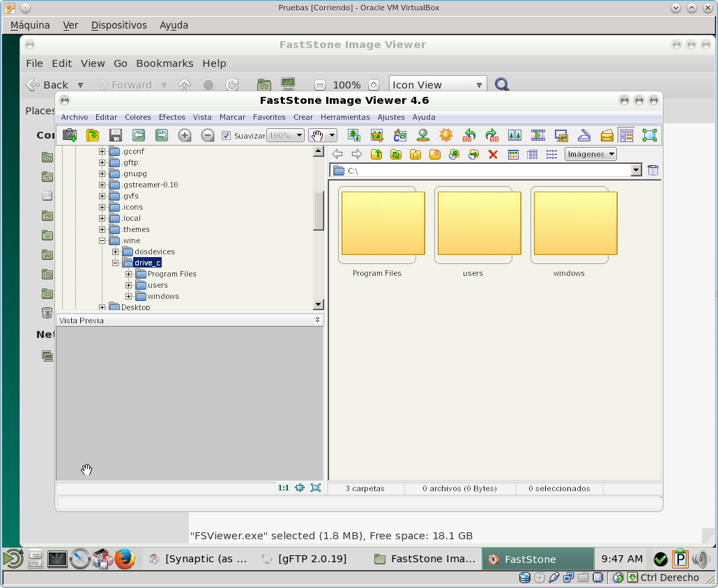The width and height of the screenshot is (718, 588).
Task: Click the red X delete icon
Action: pyautogui.click(x=493, y=154)
